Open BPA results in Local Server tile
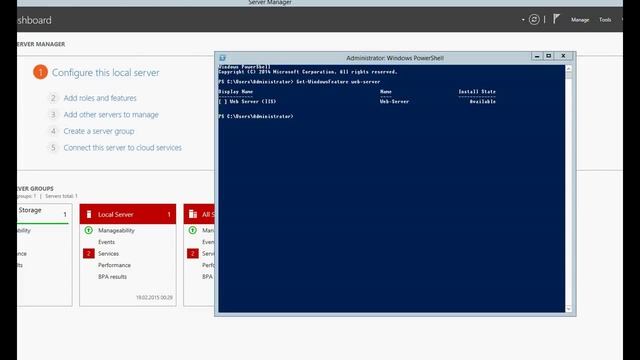Image resolution: width=640 pixels, height=360 pixels. (x=112, y=277)
